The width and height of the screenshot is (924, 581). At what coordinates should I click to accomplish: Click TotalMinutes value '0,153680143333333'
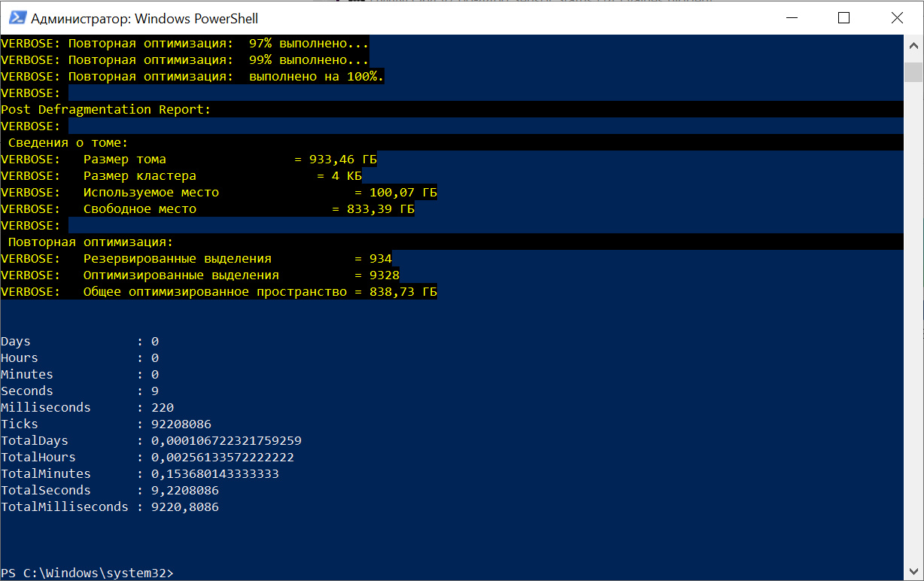click(215, 474)
